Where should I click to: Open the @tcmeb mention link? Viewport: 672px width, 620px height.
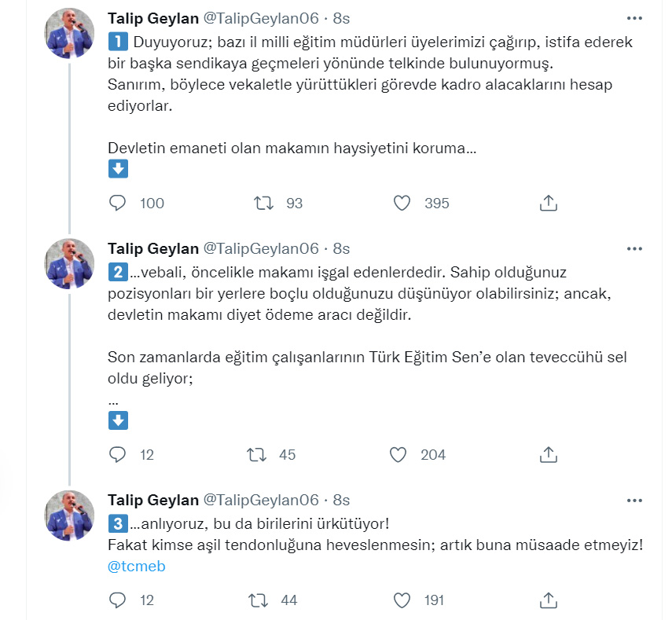click(137, 566)
